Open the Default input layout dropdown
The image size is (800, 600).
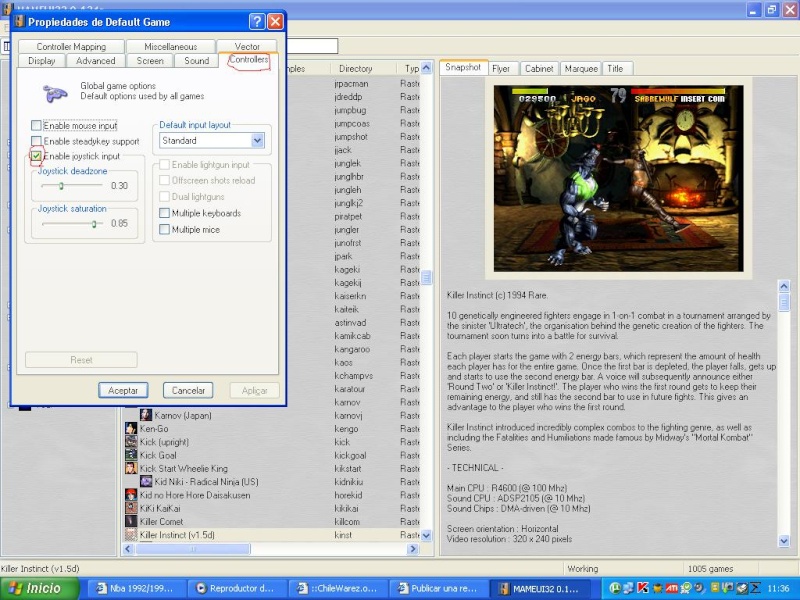tap(258, 140)
